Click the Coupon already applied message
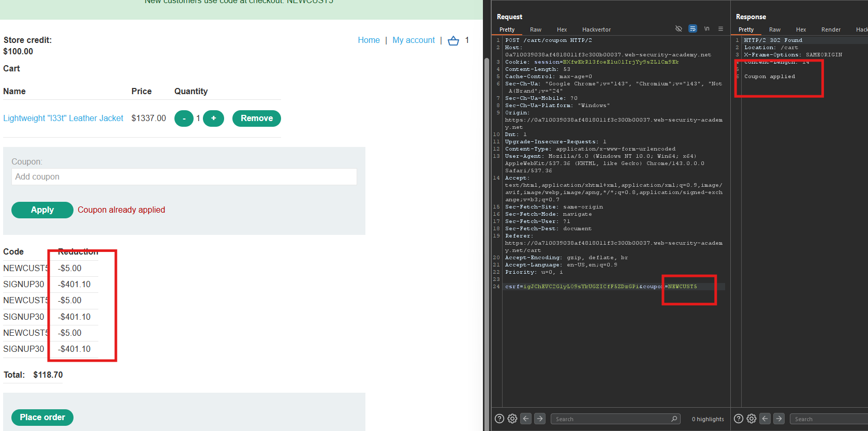 [121, 210]
